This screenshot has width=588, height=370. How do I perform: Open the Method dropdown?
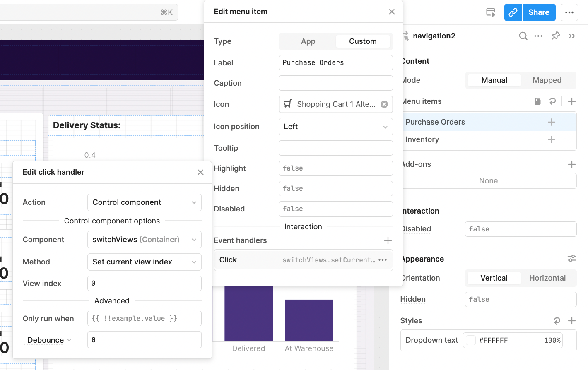point(144,262)
